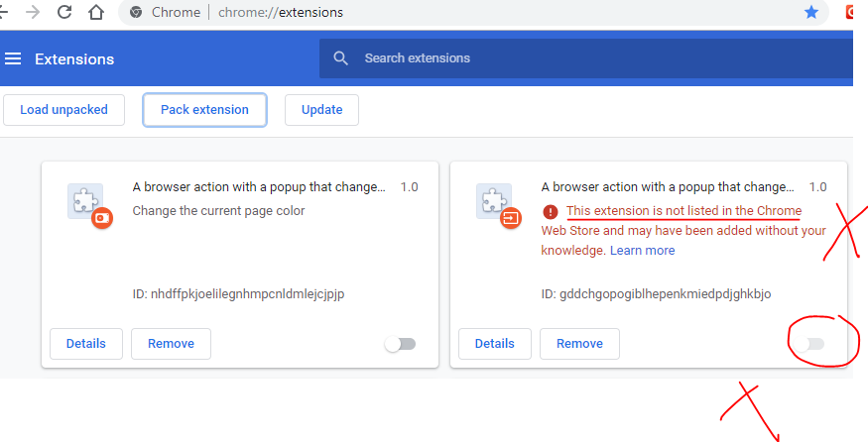Click the red warning icon on second extension
Image resolution: width=868 pixels, height=442 pixels.
coord(551,211)
